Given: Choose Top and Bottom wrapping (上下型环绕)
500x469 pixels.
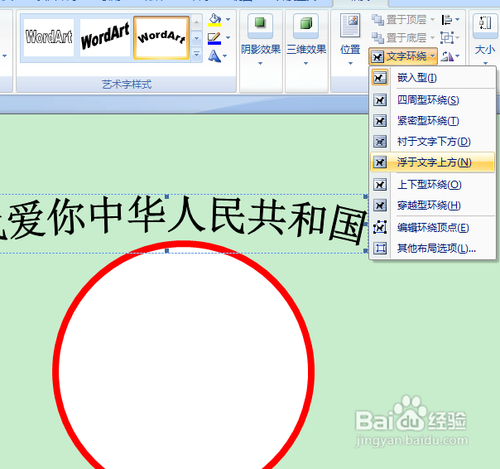Looking at the screenshot, I should (432, 184).
